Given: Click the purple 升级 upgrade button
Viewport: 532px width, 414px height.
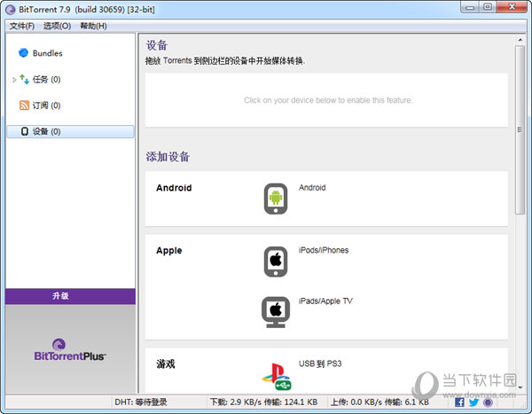Looking at the screenshot, I should pos(70,296).
